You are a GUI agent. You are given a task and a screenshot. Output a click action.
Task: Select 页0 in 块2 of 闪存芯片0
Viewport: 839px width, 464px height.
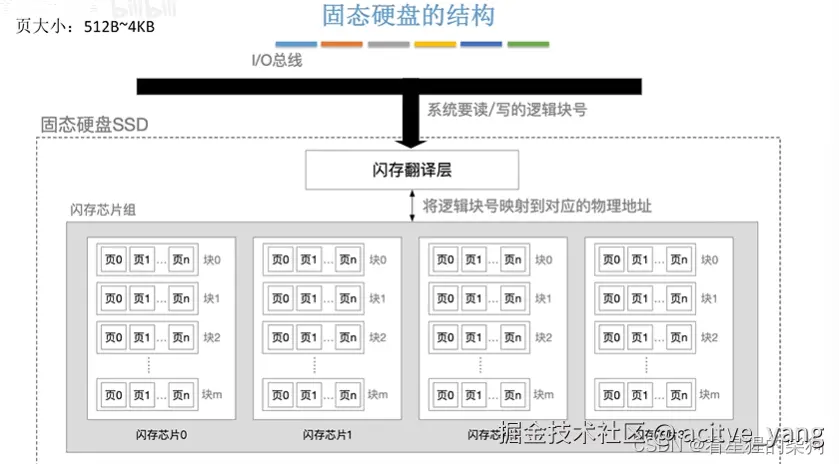pos(114,337)
